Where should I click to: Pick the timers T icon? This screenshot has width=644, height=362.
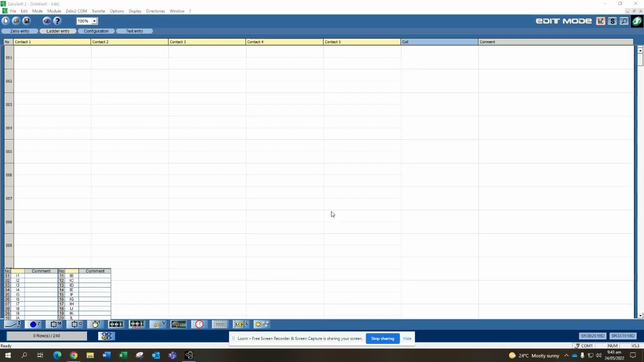tap(96, 324)
